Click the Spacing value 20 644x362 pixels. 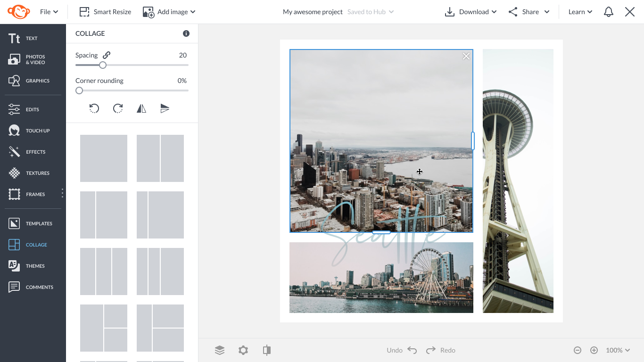(183, 55)
